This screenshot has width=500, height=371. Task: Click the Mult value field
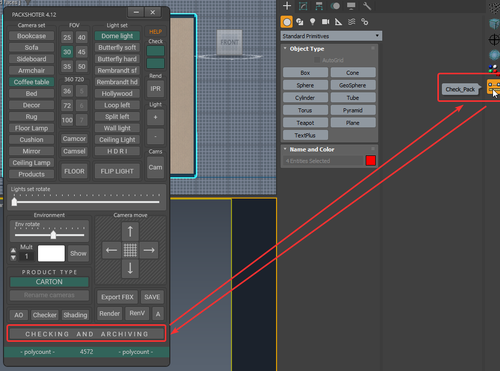(x=27, y=256)
